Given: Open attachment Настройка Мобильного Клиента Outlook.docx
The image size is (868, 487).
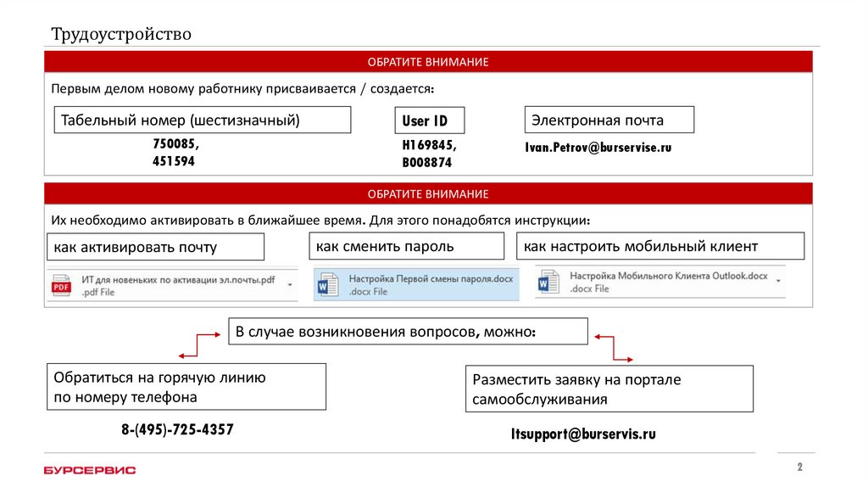Looking at the screenshot, I should click(659, 282).
